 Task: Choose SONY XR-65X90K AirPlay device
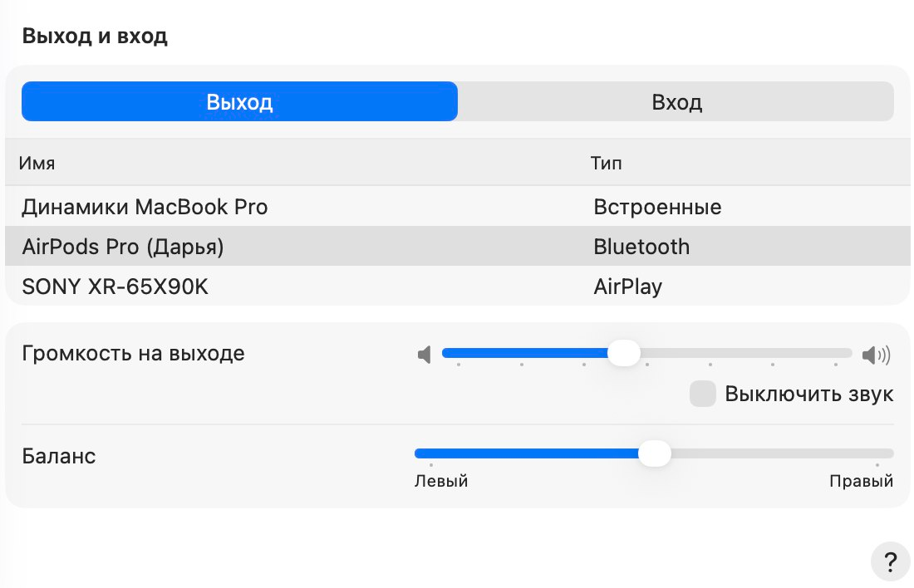click(x=115, y=287)
